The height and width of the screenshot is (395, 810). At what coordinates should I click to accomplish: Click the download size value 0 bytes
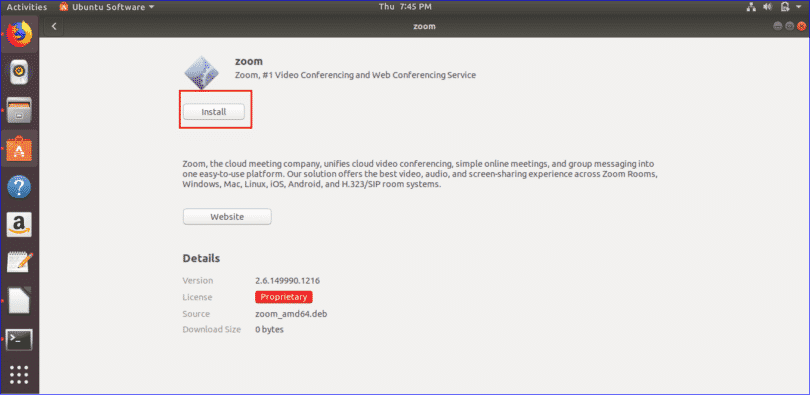click(x=269, y=329)
